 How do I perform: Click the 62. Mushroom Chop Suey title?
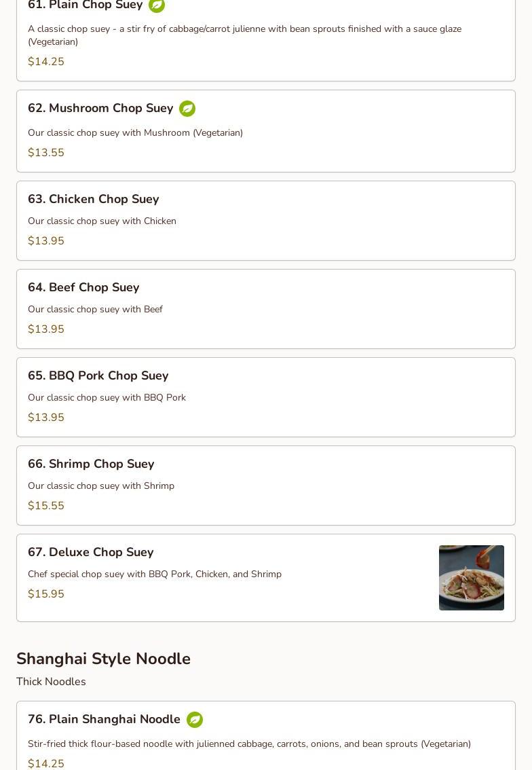pyautogui.click(x=100, y=108)
